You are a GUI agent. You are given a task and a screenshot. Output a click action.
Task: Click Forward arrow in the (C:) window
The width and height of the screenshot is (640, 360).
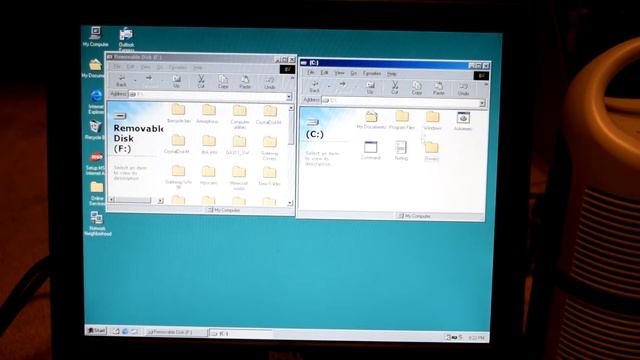click(x=342, y=84)
